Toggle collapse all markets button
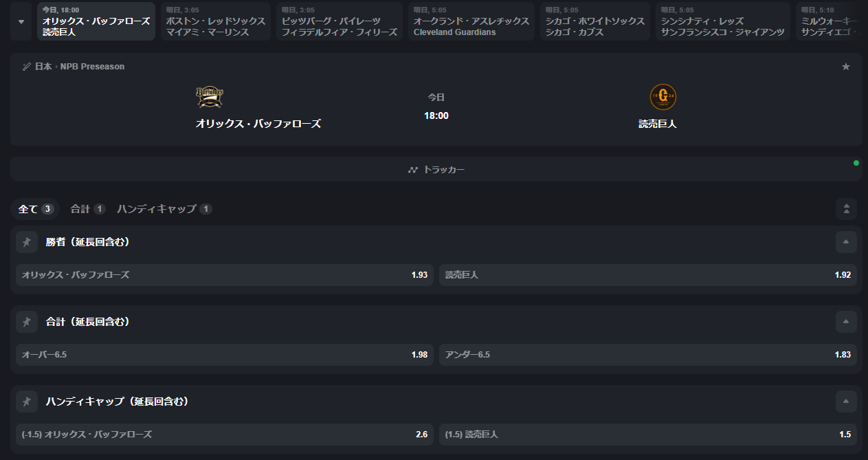The width and height of the screenshot is (868, 460). click(x=846, y=209)
